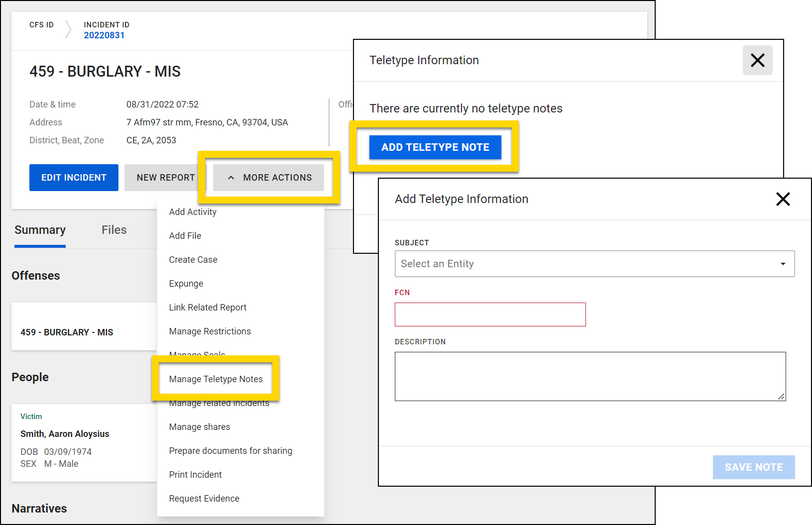Image resolution: width=812 pixels, height=525 pixels.
Task: Collapse the More Actions menu
Action: coord(268,178)
